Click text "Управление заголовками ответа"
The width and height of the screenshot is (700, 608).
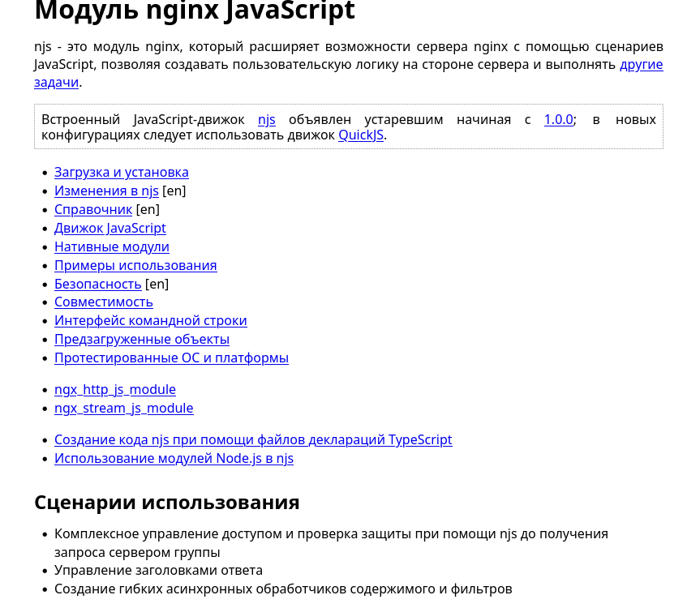pos(158,571)
